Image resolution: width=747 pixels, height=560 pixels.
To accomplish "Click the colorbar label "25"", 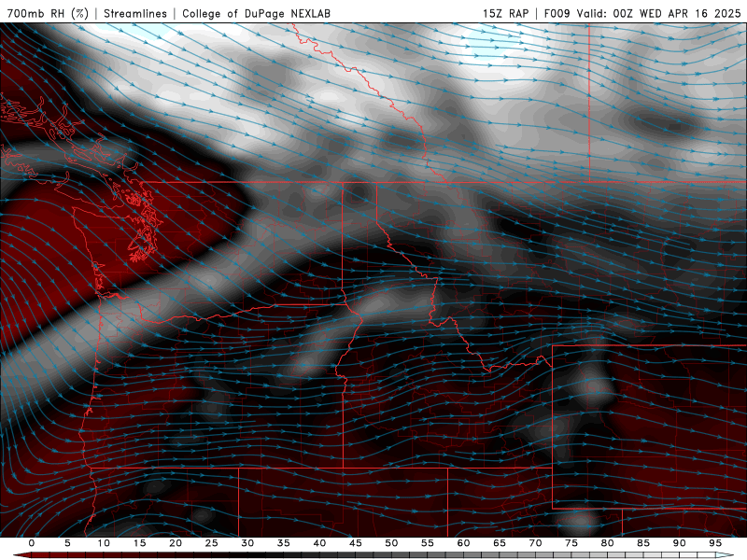I will (x=212, y=543).
